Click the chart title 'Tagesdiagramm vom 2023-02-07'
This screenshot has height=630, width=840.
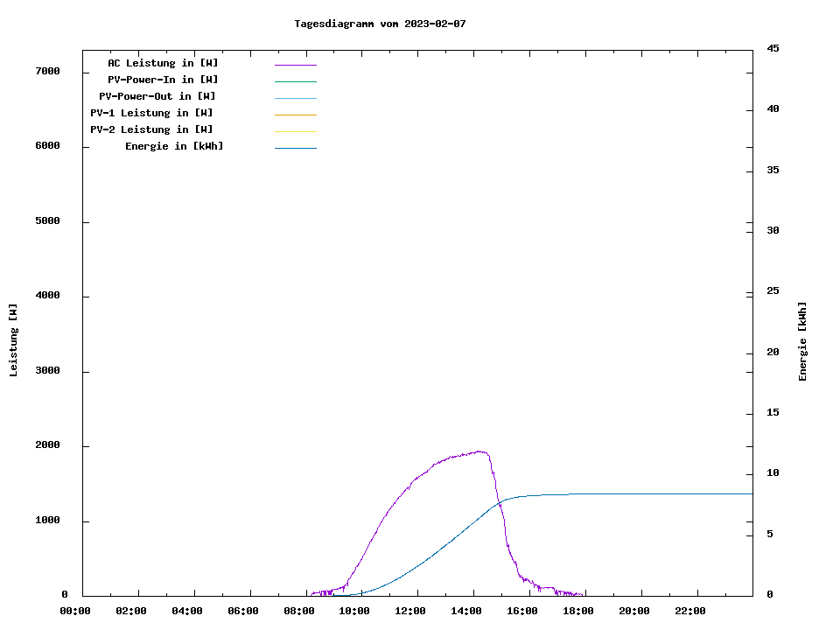[x=380, y=24]
